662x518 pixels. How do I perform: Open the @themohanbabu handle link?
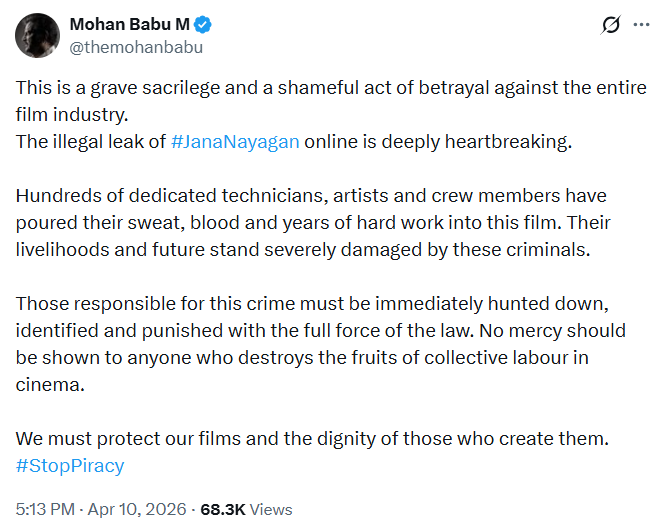click(x=137, y=45)
